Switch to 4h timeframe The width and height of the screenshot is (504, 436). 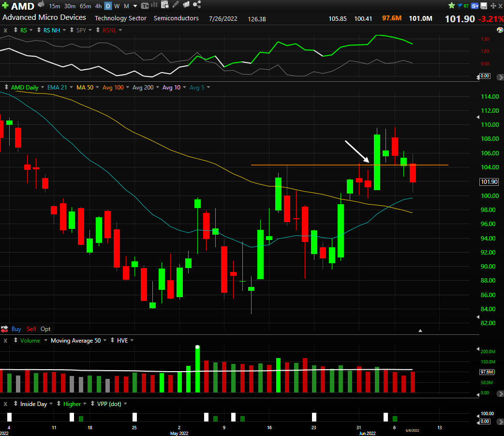[98, 6]
